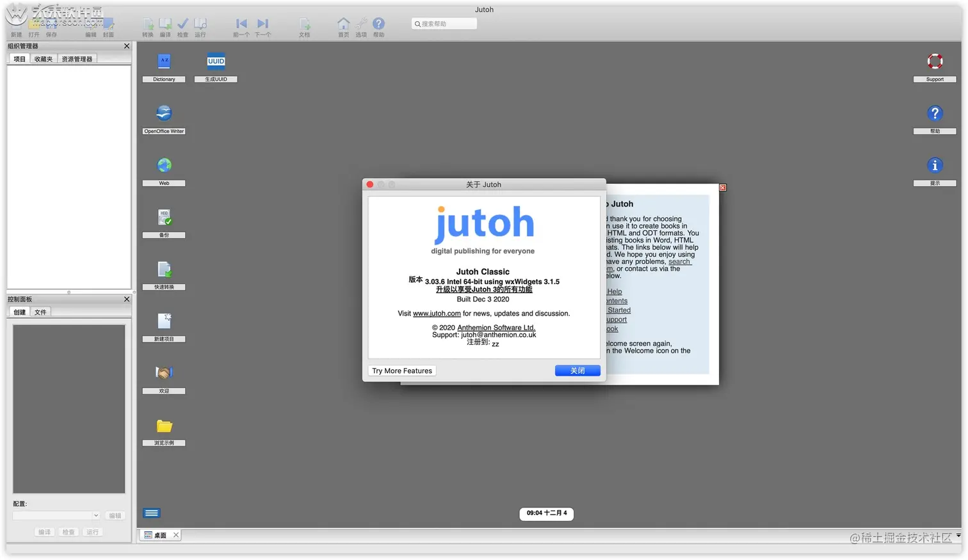Image resolution: width=968 pixels, height=560 pixels.
Task: Click the 欢迎 (Welcome) handshake desktop icon
Action: (164, 379)
